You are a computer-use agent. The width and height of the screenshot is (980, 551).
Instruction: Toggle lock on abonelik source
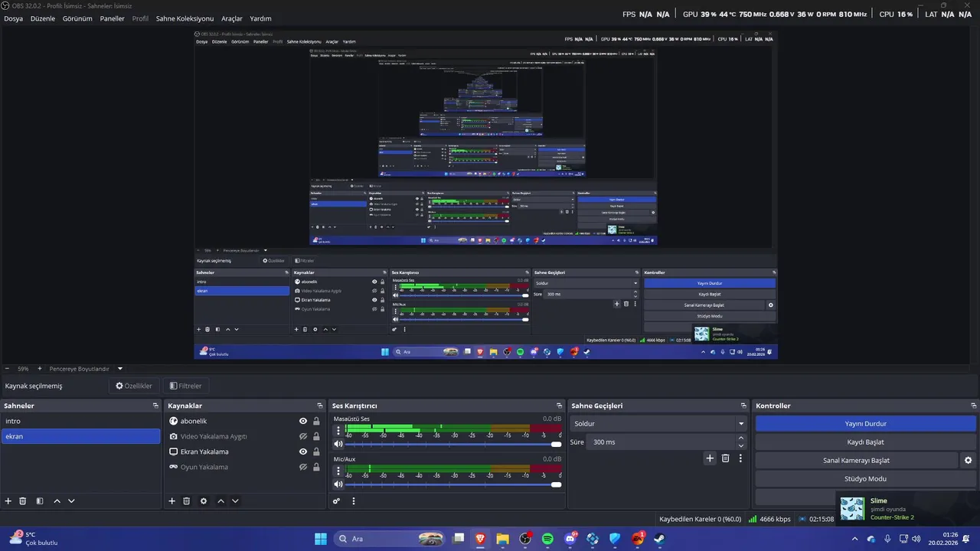point(316,421)
